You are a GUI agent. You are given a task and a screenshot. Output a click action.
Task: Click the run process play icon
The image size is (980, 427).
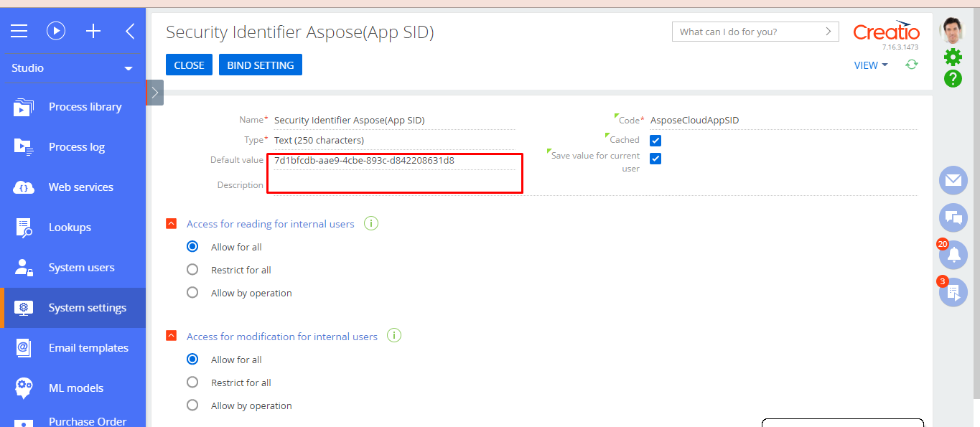point(56,31)
